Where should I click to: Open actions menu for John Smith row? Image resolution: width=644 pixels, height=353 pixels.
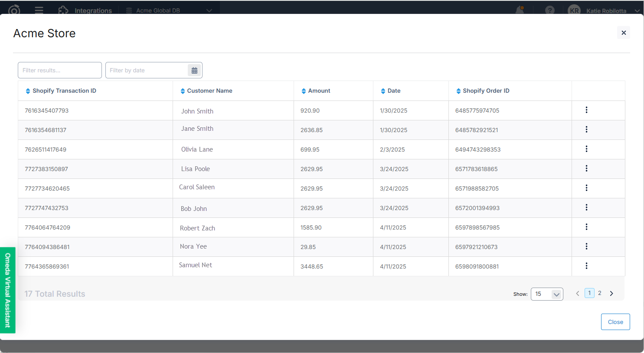coord(586,110)
